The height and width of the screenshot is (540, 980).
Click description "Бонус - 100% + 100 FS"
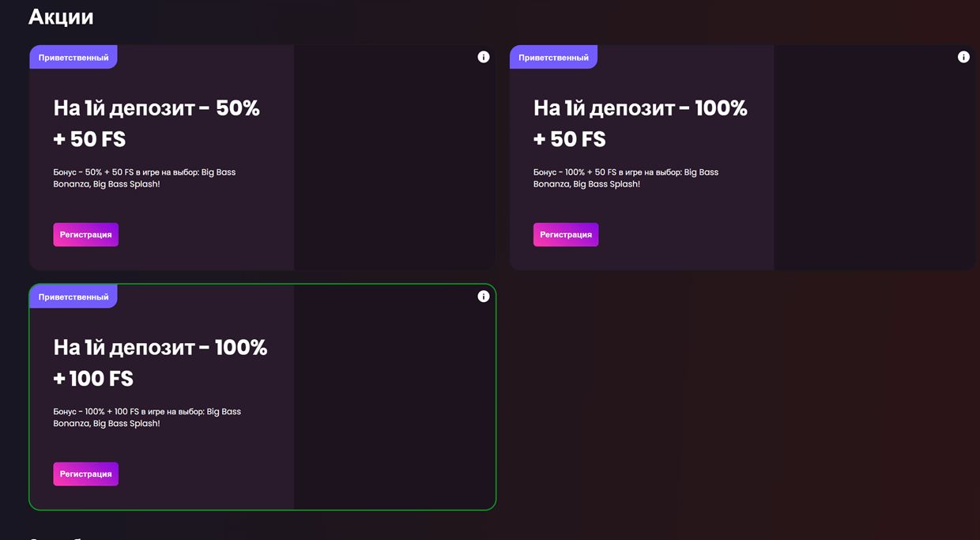point(147,417)
